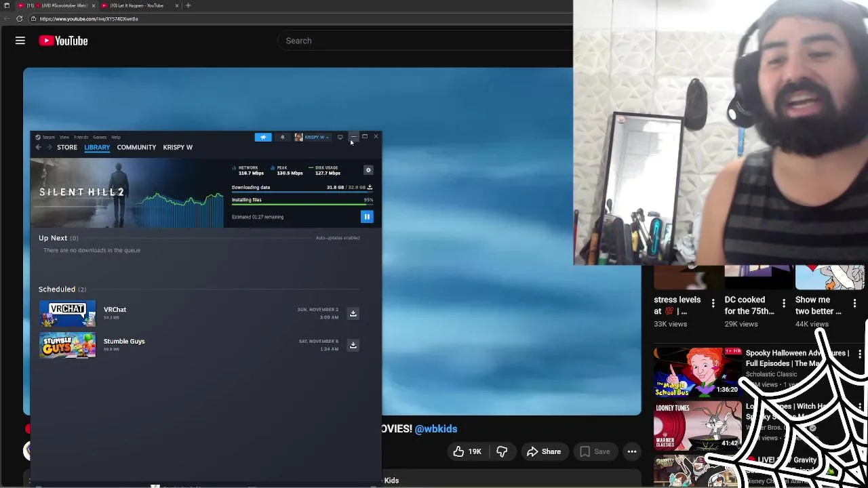Viewport: 868px width, 488px height.
Task: View site information lock icon
Action: 33,19
